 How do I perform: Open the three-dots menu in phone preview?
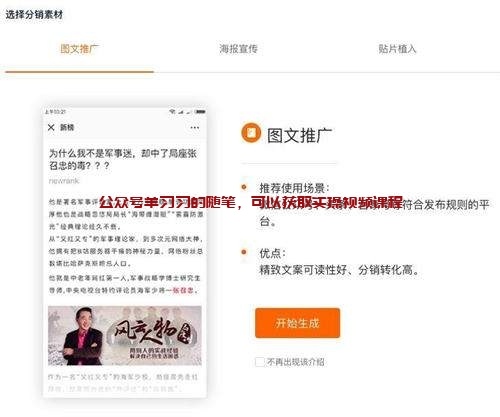pos(195,127)
